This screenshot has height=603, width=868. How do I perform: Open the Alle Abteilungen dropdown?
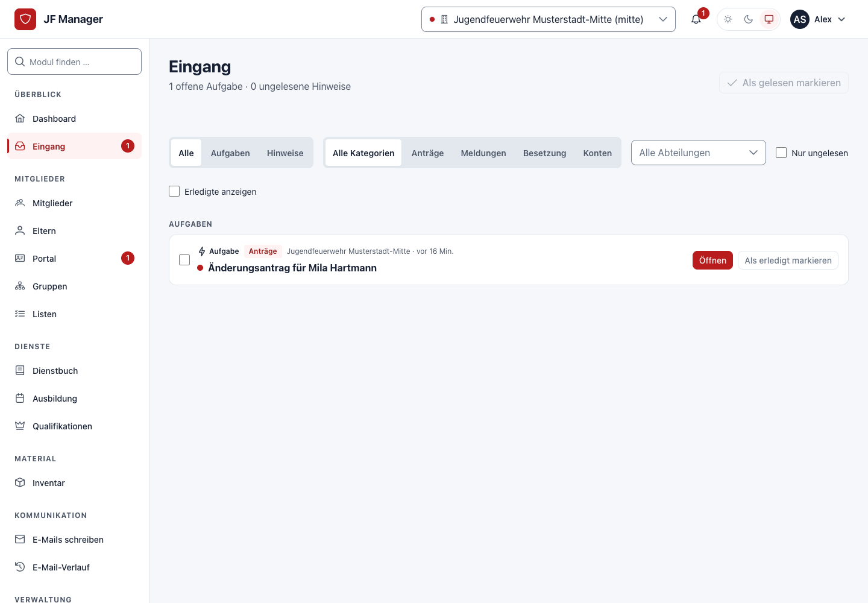pyautogui.click(x=699, y=153)
